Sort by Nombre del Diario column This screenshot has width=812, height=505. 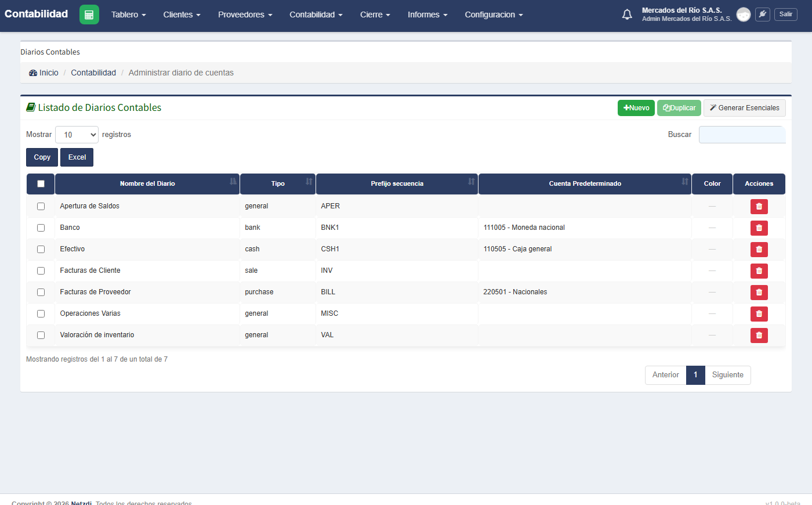tap(147, 183)
